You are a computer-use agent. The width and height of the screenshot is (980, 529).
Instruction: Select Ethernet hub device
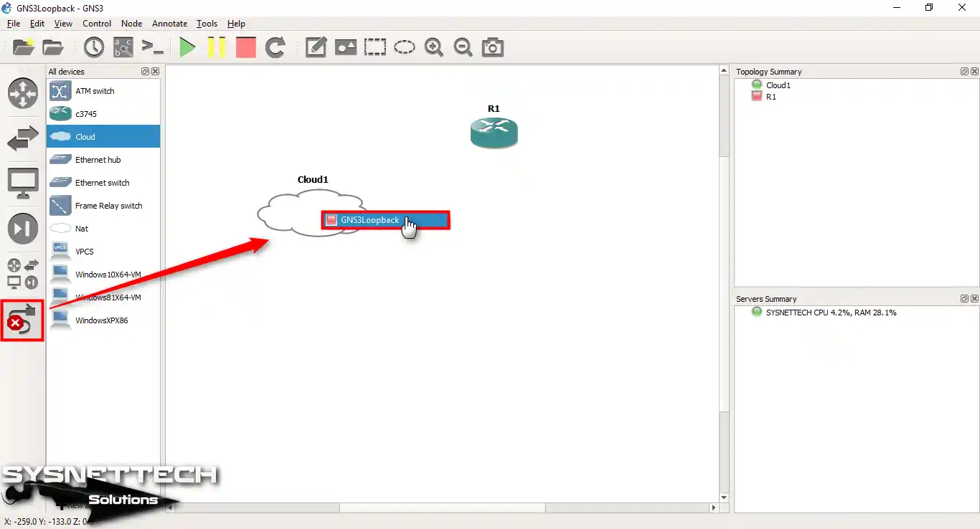103,160
